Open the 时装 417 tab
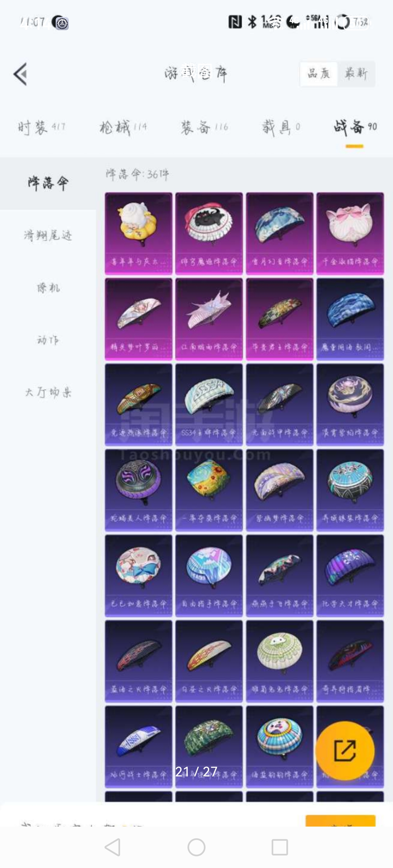 (x=41, y=127)
